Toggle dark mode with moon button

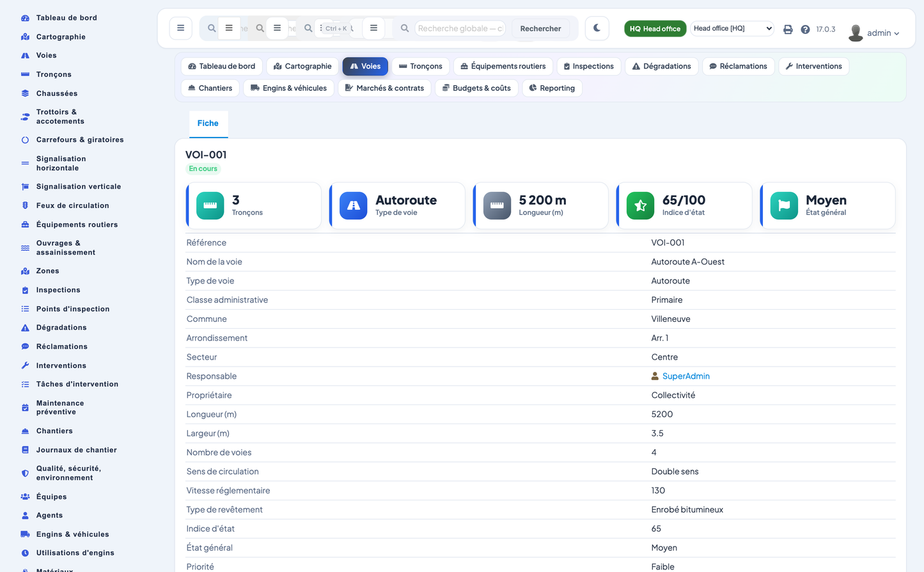click(x=597, y=28)
